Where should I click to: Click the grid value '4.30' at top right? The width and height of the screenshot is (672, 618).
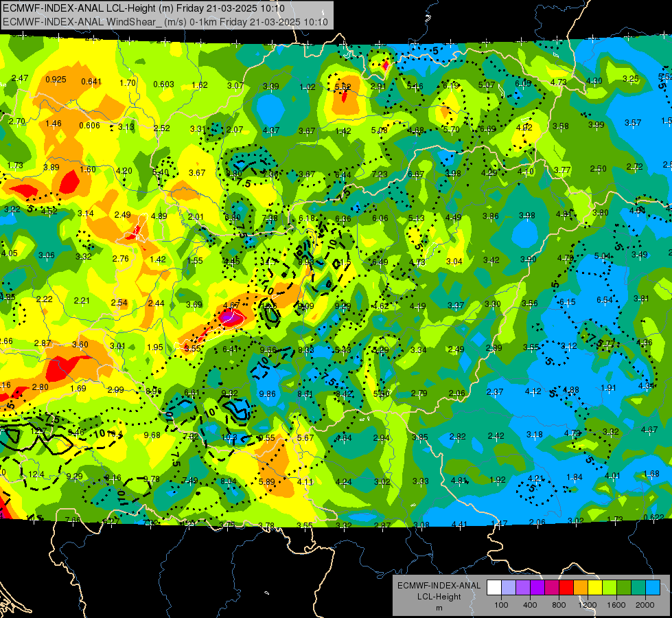(594, 80)
